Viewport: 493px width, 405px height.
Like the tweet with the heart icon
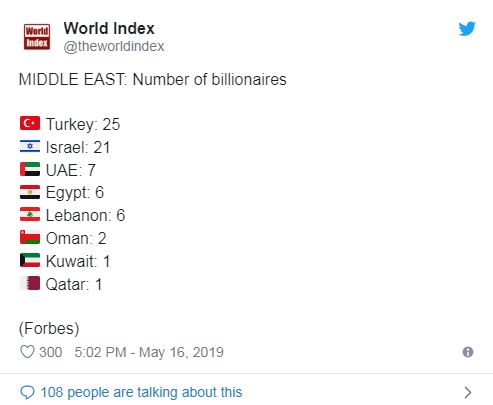tap(27, 352)
